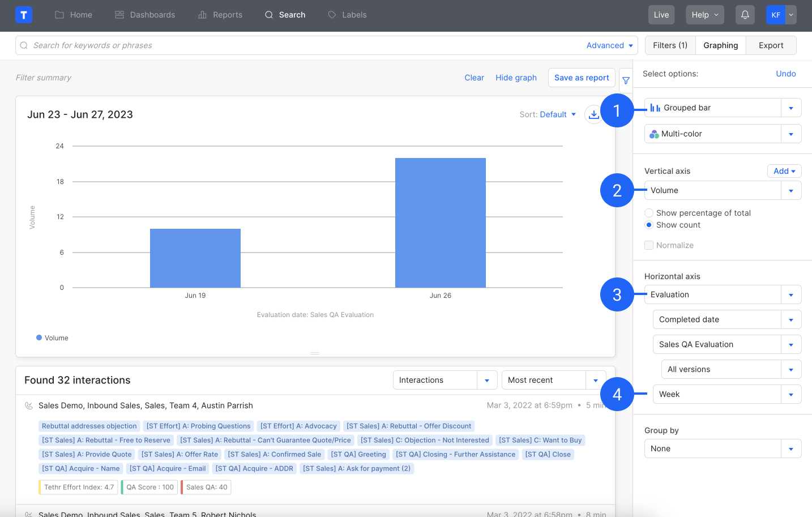Click the Add vertical axis button
This screenshot has height=517, width=812.
(784, 171)
